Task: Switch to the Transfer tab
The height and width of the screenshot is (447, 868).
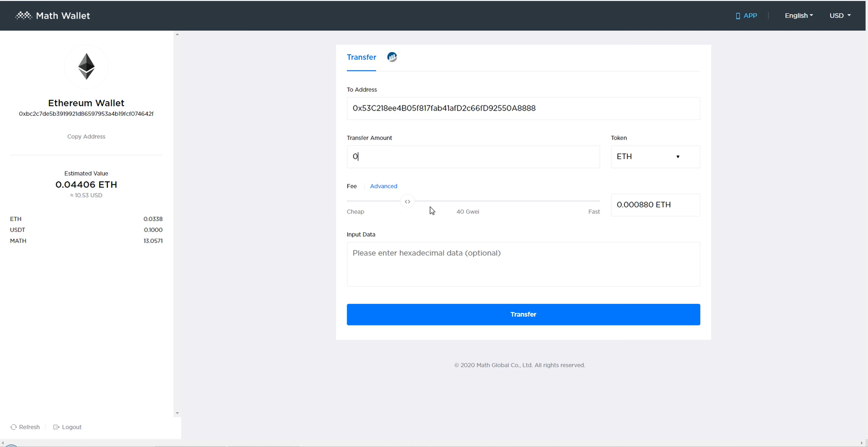Action: tap(361, 57)
